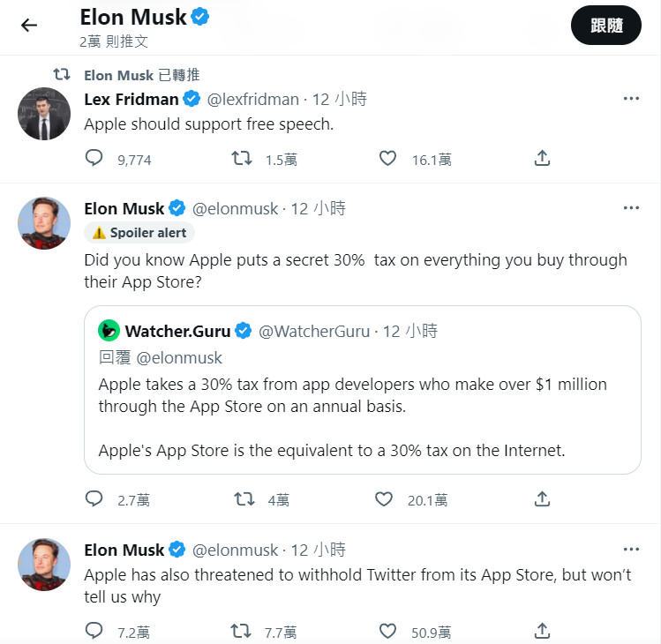
Task: Reply to the withhold Twitter tweet
Action: (94, 631)
